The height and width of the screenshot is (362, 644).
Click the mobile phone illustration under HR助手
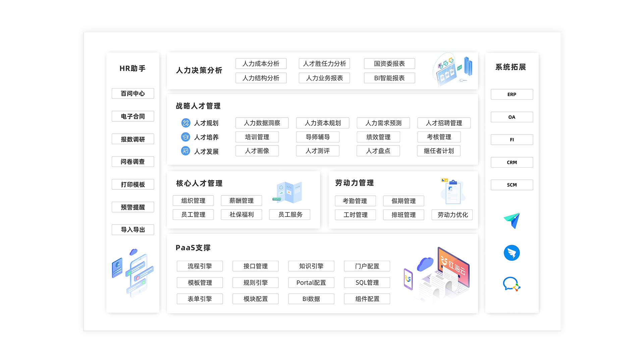[x=133, y=273]
